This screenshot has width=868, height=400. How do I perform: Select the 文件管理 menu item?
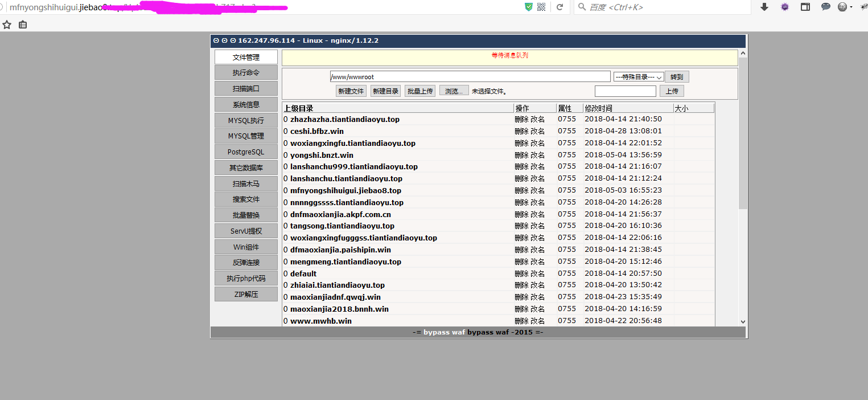(246, 57)
